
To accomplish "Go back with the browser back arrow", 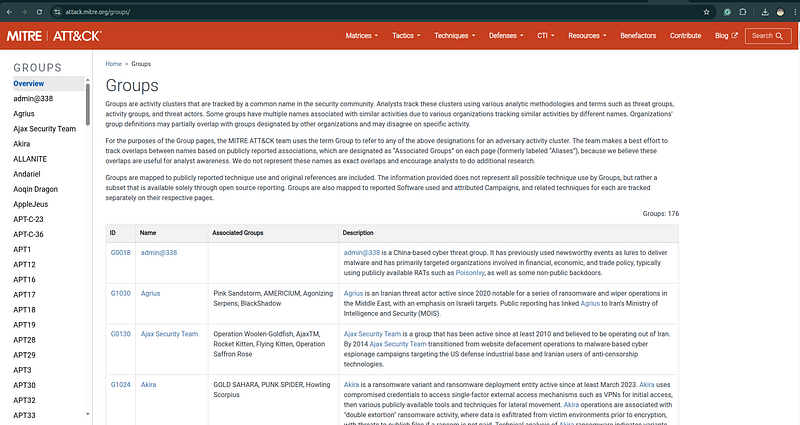I will [9, 12].
